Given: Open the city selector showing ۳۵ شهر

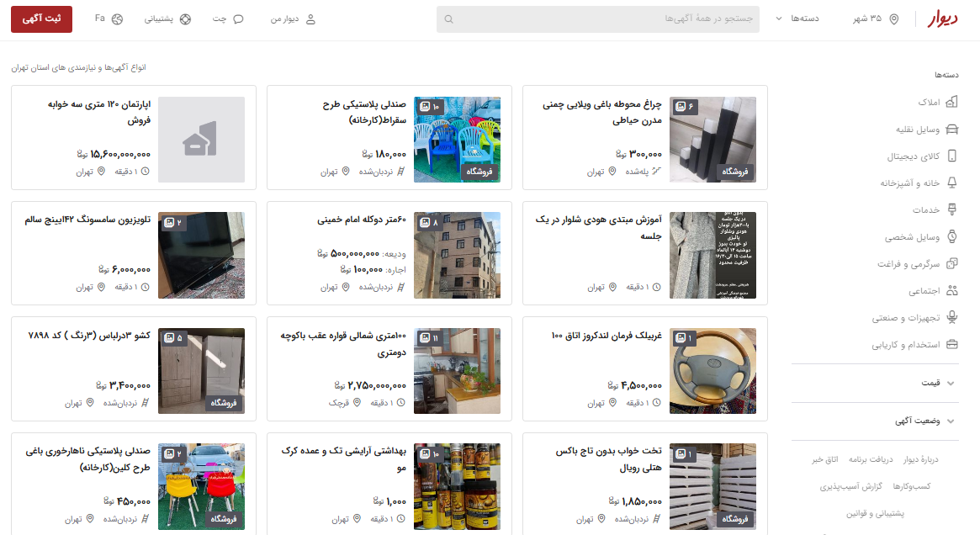Looking at the screenshot, I should coord(876,19).
